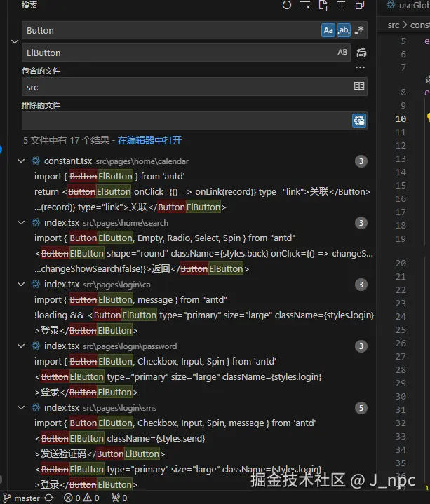
Task: Collapse constant.tsx results group
Action: click(21, 161)
